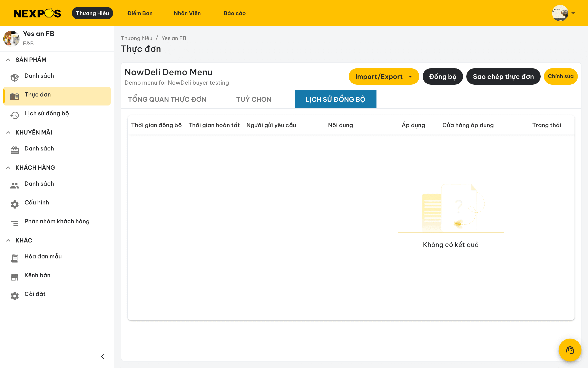Open the support chat headset button
This screenshot has width=588, height=368.
(x=570, y=350)
